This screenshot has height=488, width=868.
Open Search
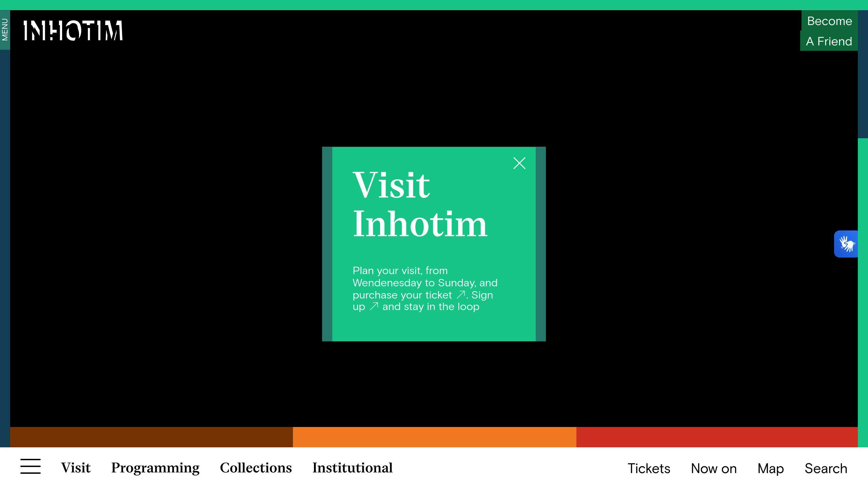(826, 468)
